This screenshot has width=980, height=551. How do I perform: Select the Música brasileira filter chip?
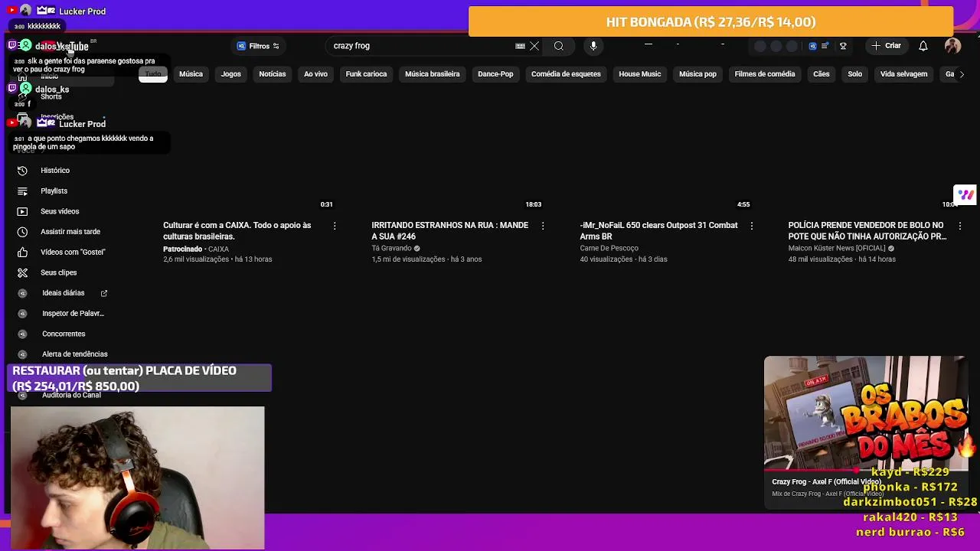(x=433, y=74)
